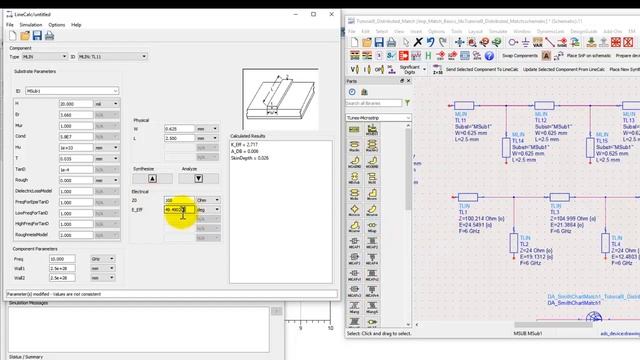Click the Wall1 value input field
The width and height of the screenshot is (640, 360).
point(62,268)
